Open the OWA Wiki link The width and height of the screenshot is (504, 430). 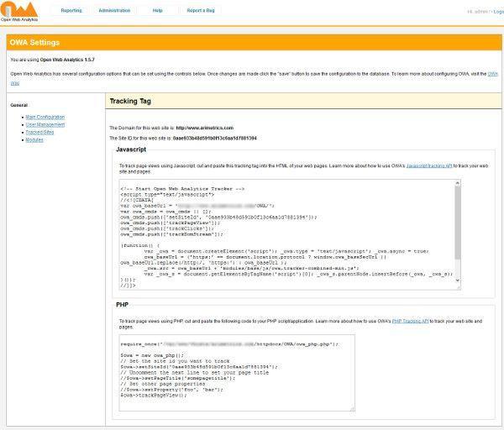click(492, 74)
